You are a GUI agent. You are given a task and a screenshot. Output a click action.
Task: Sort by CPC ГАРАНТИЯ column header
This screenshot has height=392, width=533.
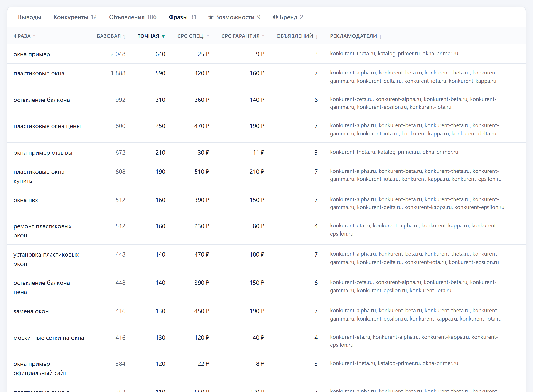pyautogui.click(x=243, y=36)
